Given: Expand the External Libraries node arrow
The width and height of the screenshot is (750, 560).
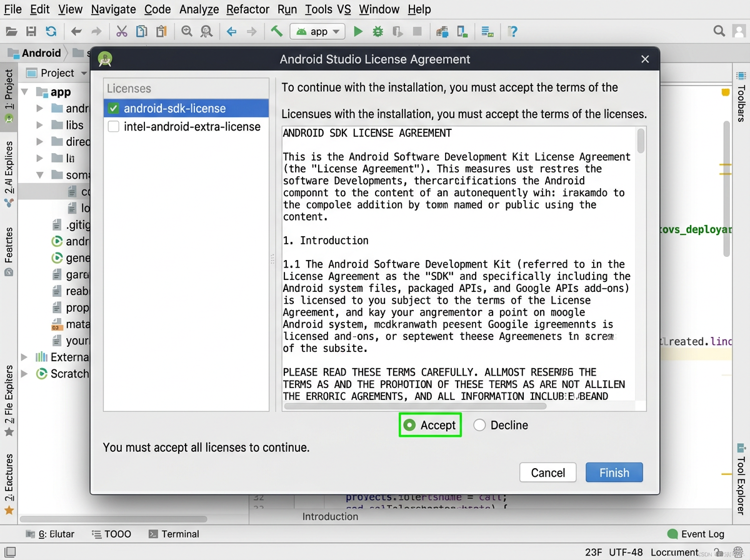Looking at the screenshot, I should [x=24, y=357].
